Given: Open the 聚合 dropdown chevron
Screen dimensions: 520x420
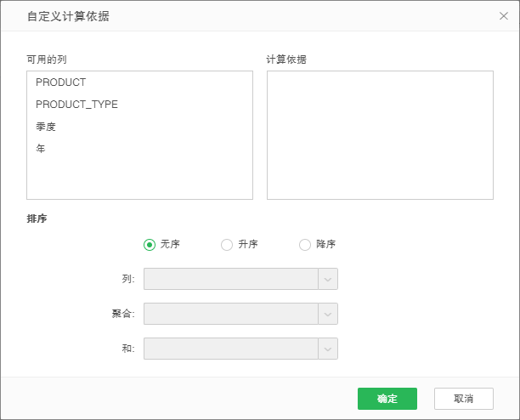Looking at the screenshot, I should [x=328, y=314].
